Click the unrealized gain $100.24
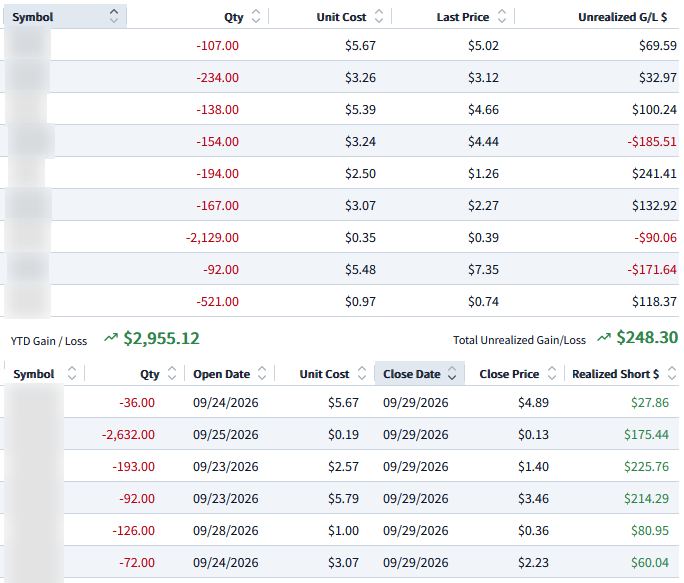 point(654,110)
